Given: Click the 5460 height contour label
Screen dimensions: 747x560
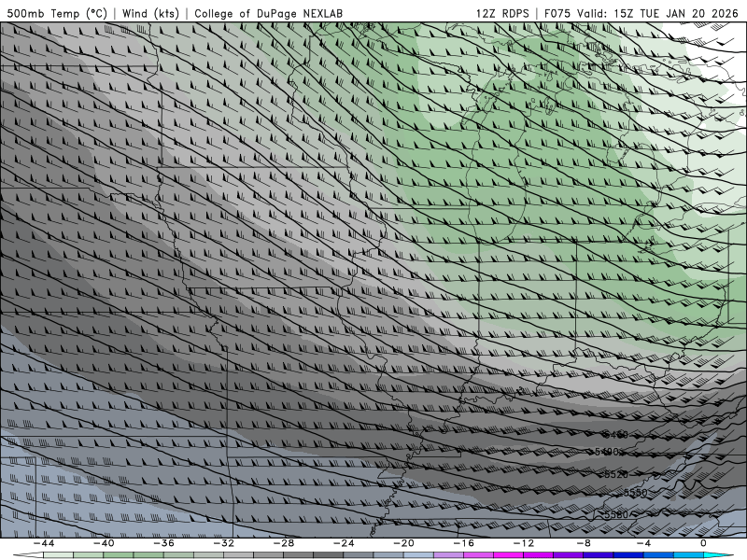Looking at the screenshot, I should (615, 434).
